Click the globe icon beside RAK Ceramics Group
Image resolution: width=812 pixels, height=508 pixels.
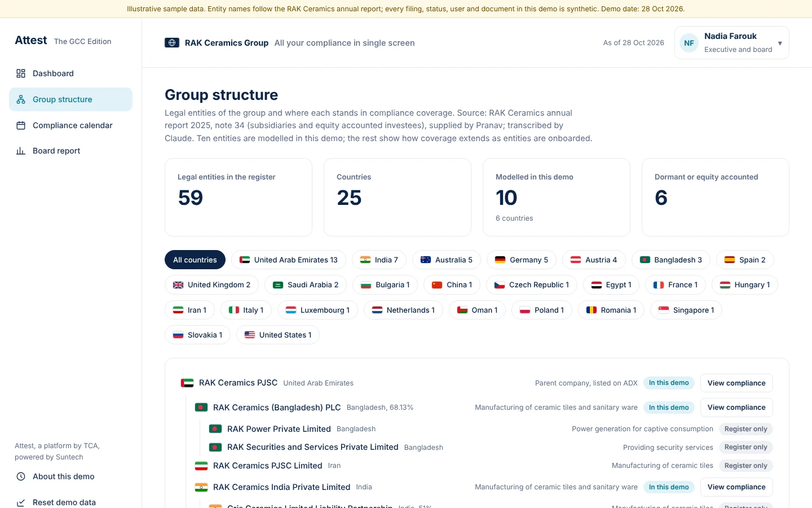(172, 43)
